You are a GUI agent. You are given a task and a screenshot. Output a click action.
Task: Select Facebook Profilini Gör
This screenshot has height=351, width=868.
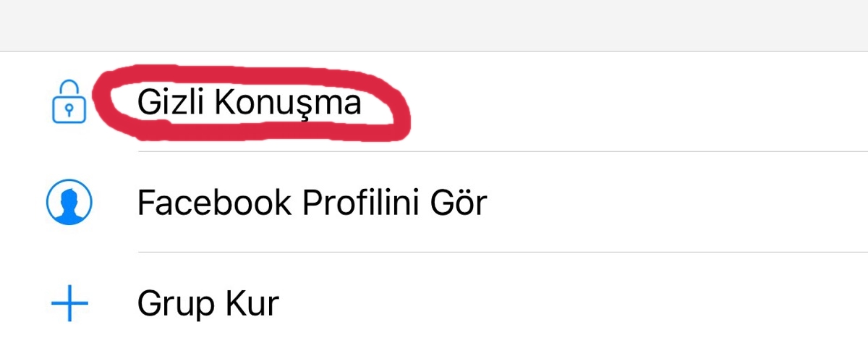[312, 203]
